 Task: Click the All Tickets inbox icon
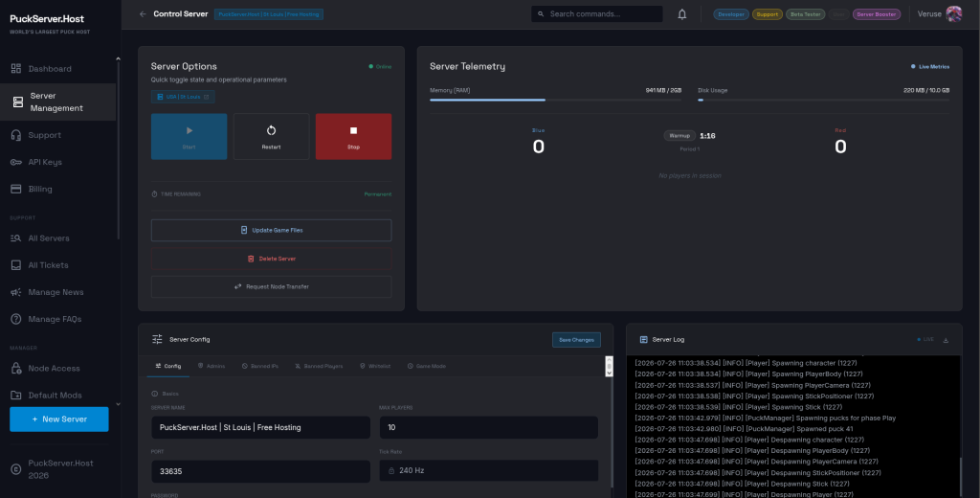(x=16, y=265)
